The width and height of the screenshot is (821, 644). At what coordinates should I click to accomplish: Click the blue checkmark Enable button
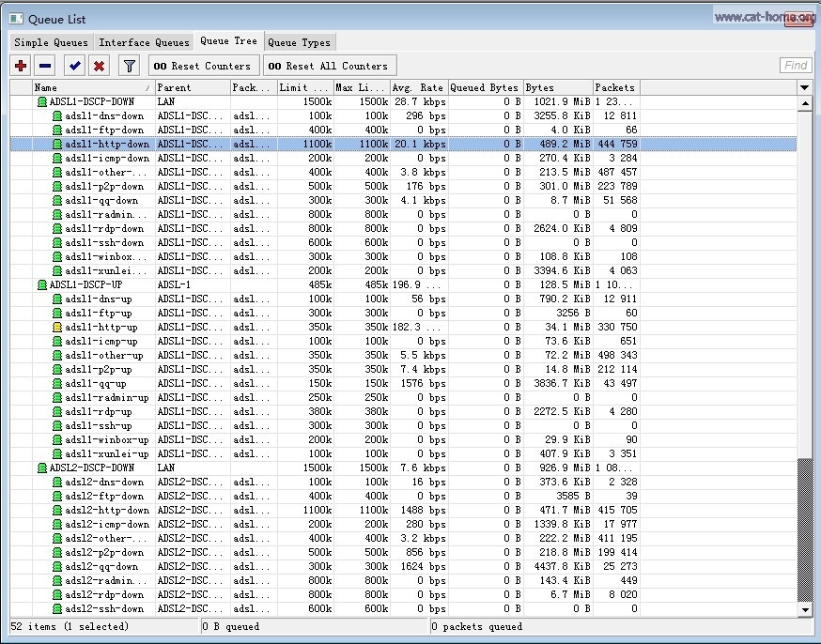74,66
